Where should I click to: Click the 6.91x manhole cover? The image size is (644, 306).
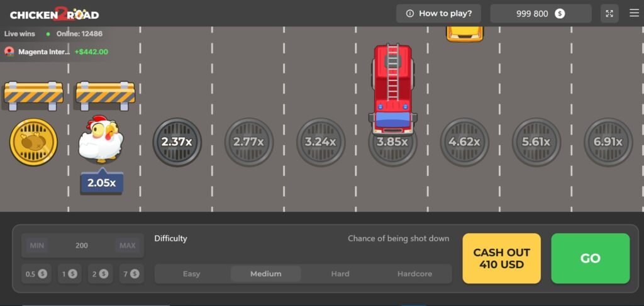pos(608,142)
